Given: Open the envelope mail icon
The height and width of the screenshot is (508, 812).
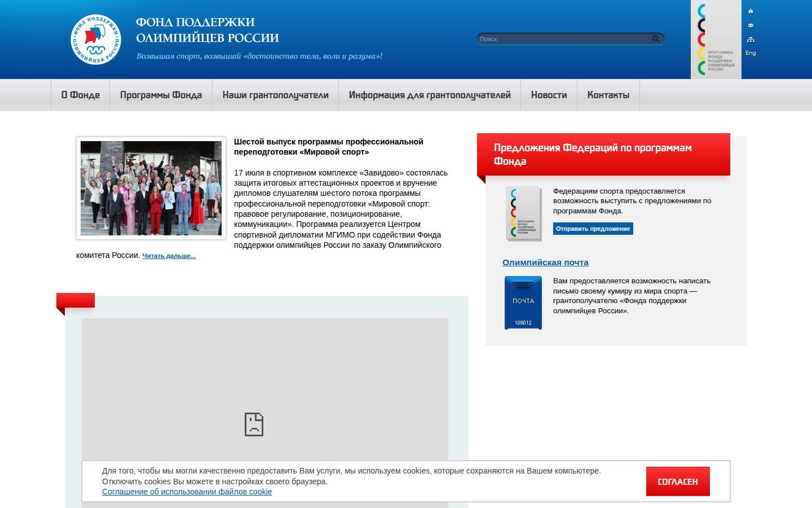Looking at the screenshot, I should (x=751, y=25).
